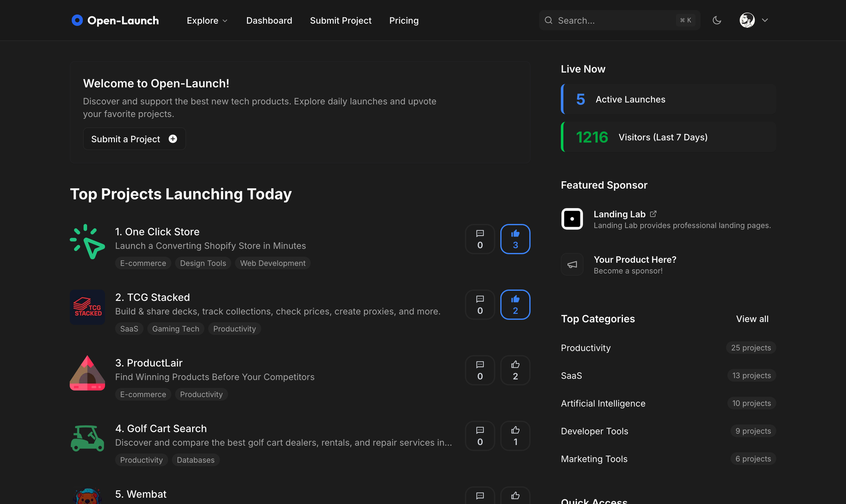Open user avatar account menu
Viewport: 846px width, 504px height.
[x=747, y=21]
